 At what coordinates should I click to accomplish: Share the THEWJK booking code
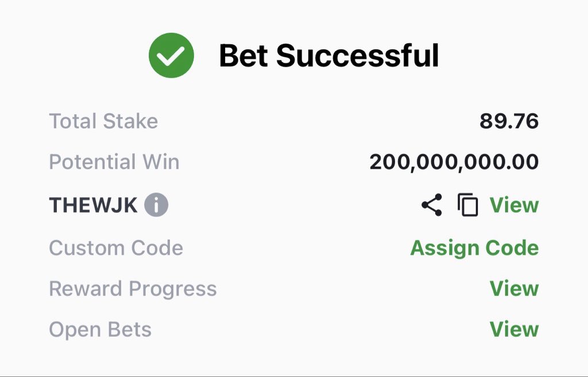coord(432,205)
